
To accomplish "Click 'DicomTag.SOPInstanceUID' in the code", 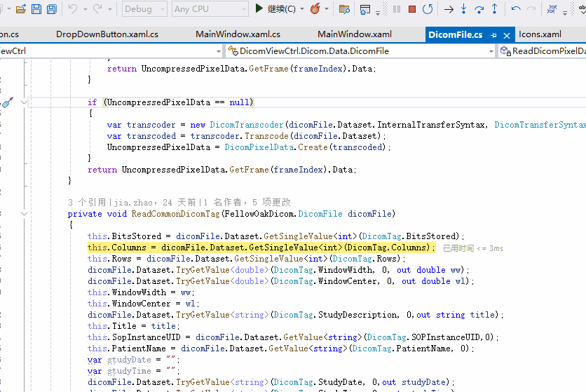I will 423,337.
